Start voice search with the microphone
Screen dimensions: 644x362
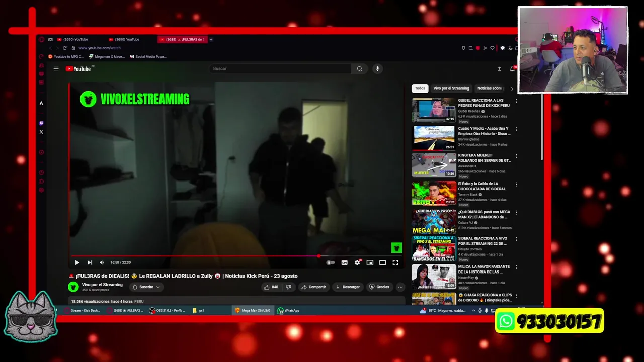coord(377,69)
